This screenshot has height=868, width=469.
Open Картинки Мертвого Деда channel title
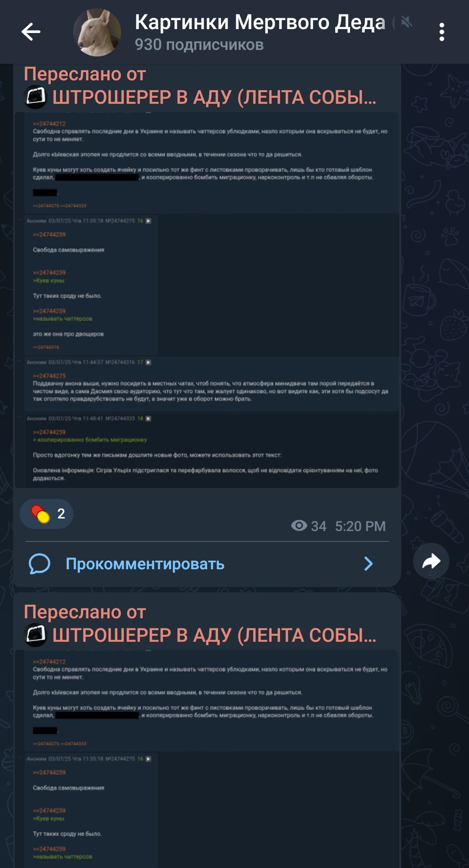pyautogui.click(x=260, y=22)
